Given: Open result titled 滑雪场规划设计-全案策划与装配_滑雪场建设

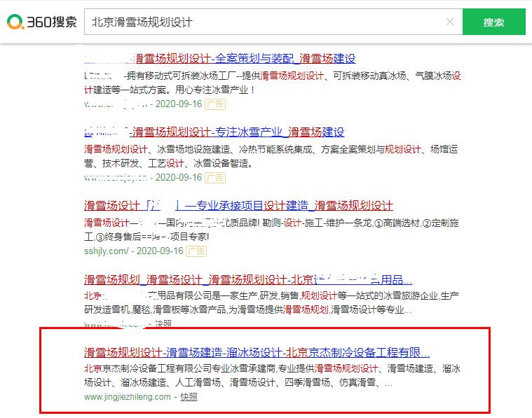Looking at the screenshot, I should (220, 58).
